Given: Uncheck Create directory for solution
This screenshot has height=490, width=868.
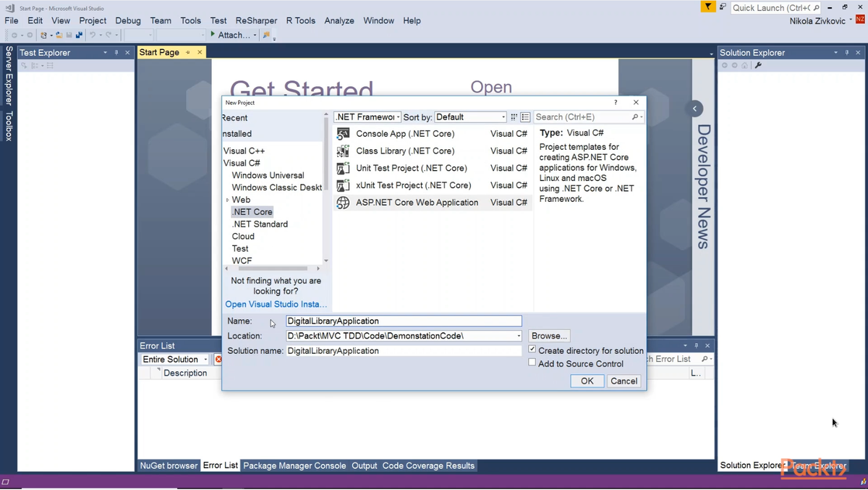Looking at the screenshot, I should click(x=532, y=350).
